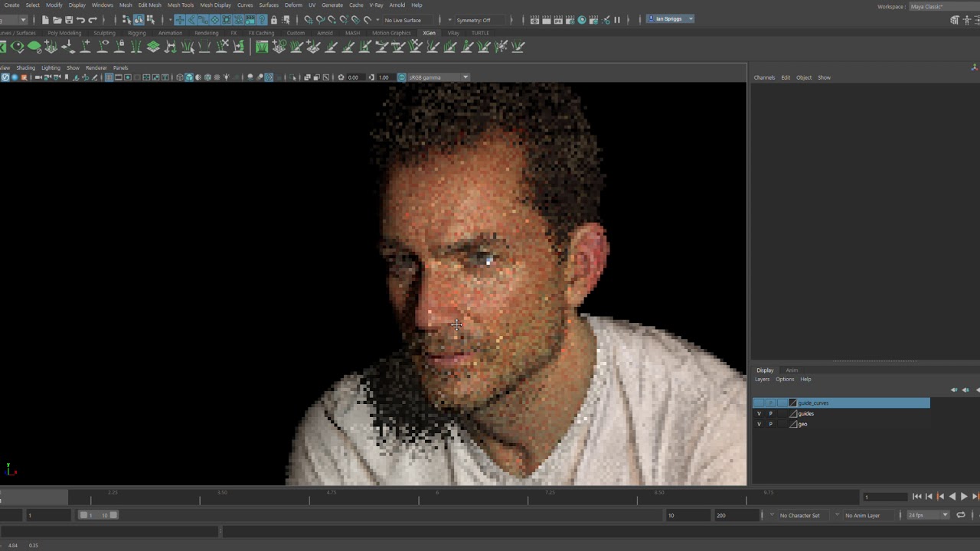Toggle display type box of geo layer
The width and height of the screenshot is (980, 551).
[782, 424]
